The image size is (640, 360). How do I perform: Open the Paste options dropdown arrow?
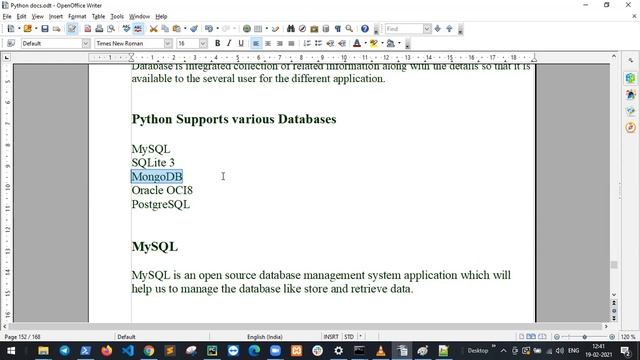(x=185, y=29)
